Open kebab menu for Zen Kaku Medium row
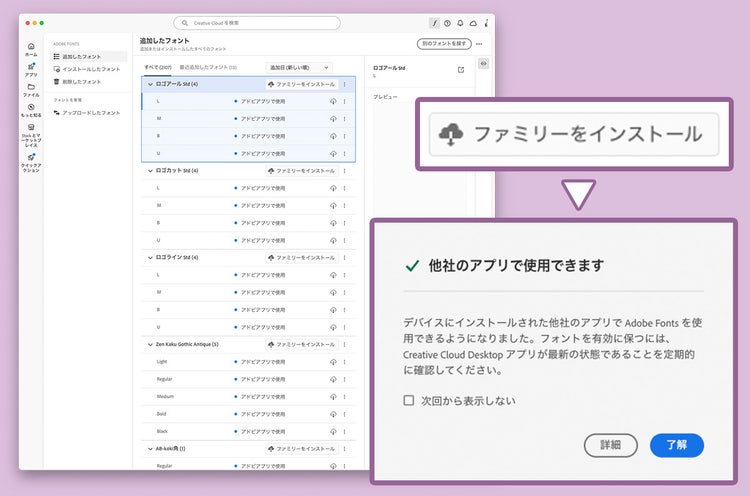The image size is (750, 496). point(344,397)
